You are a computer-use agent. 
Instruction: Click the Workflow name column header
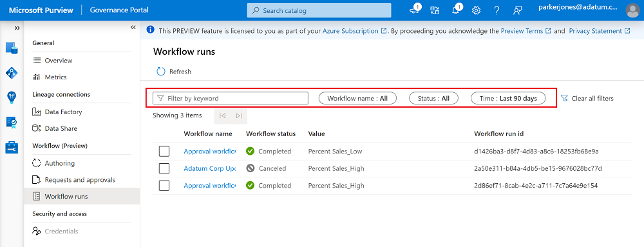pyautogui.click(x=208, y=133)
